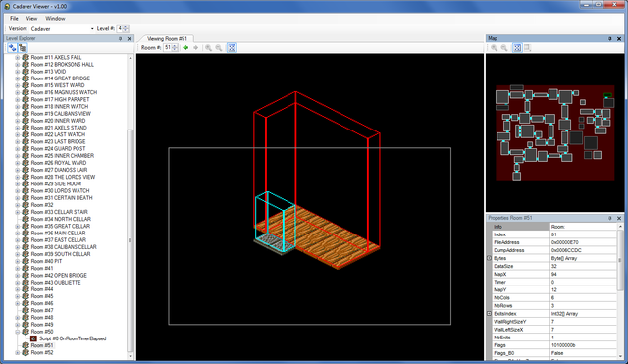Expand Room #33 CELLAR STAIR node
628x364 pixels.
click(x=18, y=212)
